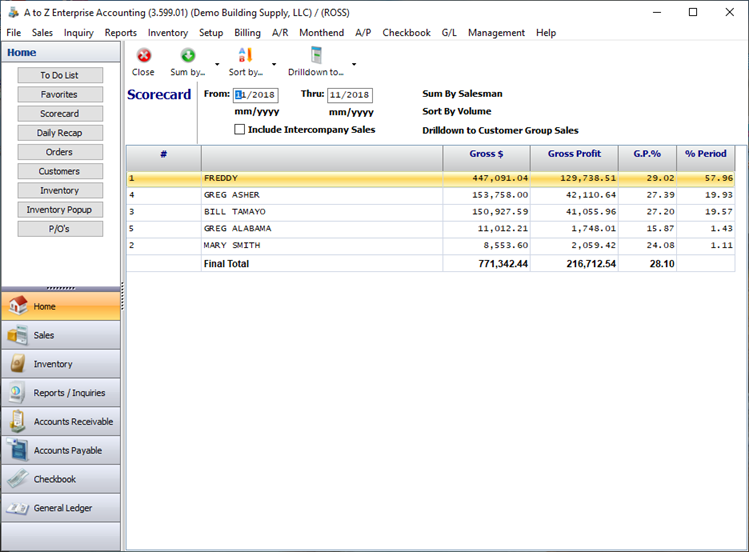Sort by the Gross Profit column header
749x552 pixels.
(574, 154)
